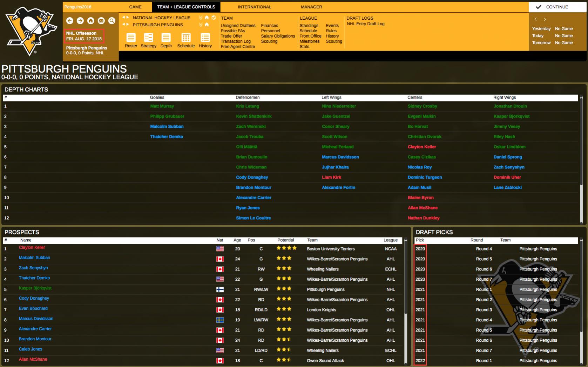The height and width of the screenshot is (367, 588).
Task: Open team Finances
Action: coord(270,26)
